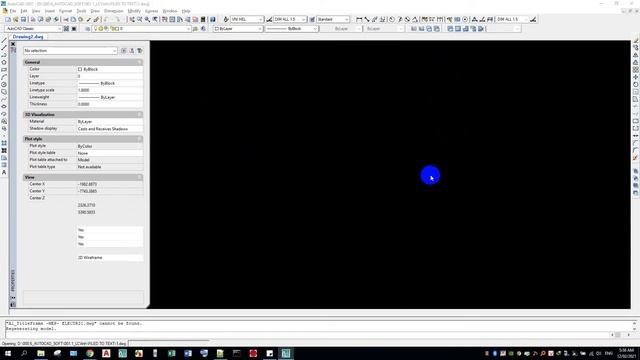
Task: Click the Linear dimension toolbar icon
Action: pyautogui.click(x=359, y=19)
